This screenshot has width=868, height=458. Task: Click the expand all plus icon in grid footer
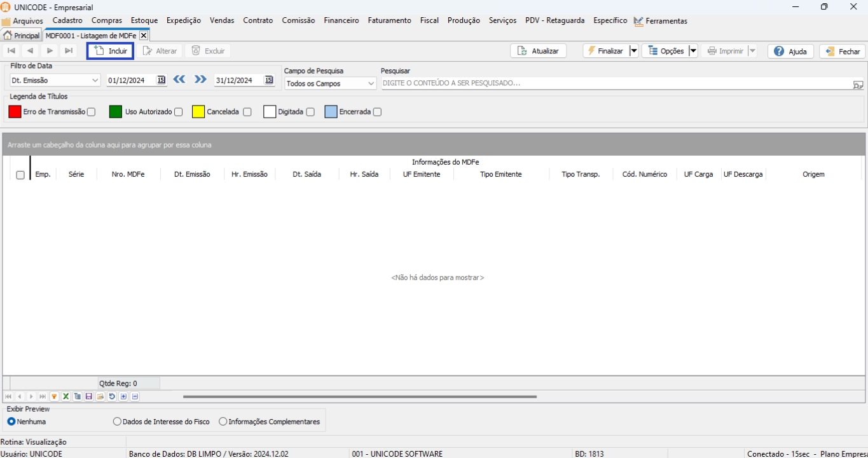click(x=123, y=396)
